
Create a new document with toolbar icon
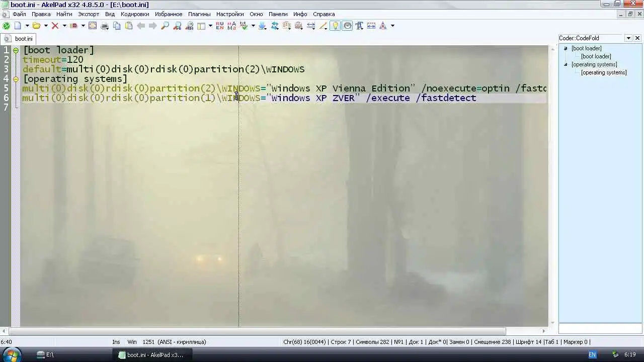pyautogui.click(x=18, y=26)
